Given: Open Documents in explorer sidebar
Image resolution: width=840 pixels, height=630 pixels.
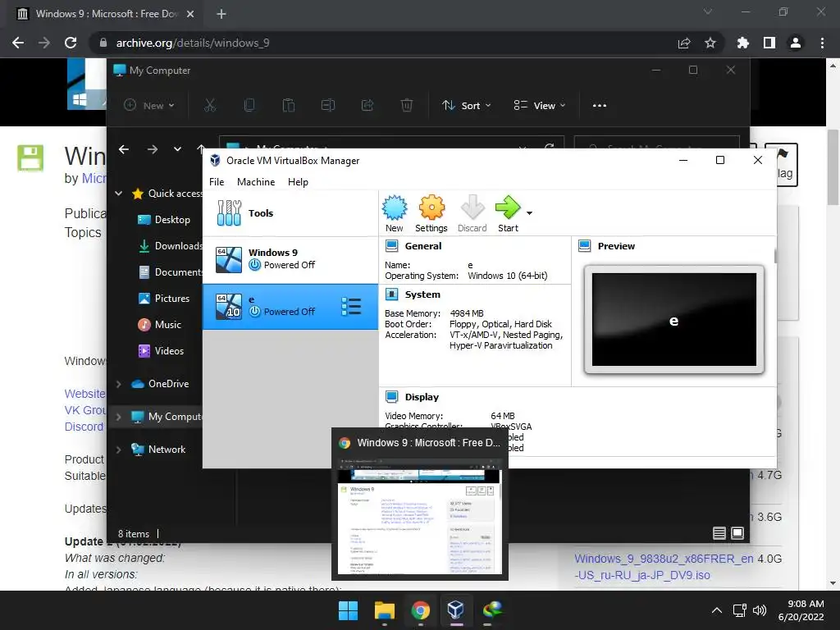Looking at the screenshot, I should click(x=170, y=272).
